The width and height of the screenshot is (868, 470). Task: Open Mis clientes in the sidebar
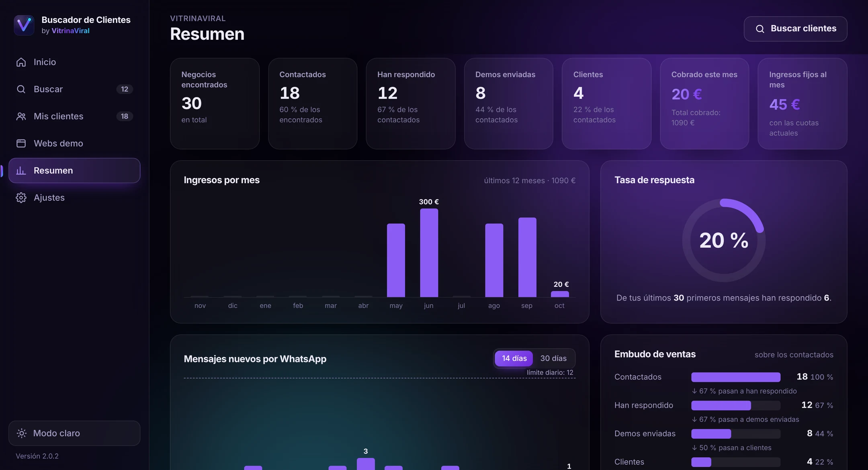pyautogui.click(x=74, y=116)
